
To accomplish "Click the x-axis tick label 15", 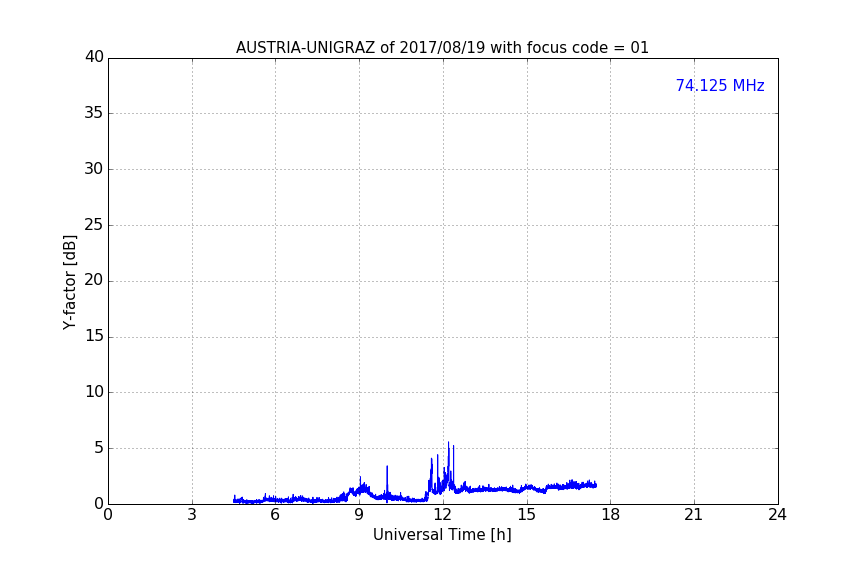I will coord(527,515).
